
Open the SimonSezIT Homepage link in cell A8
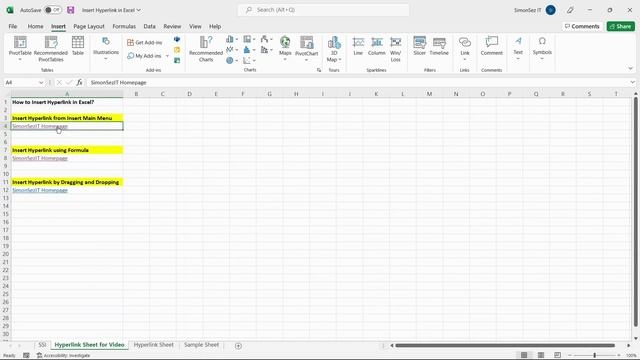point(40,158)
